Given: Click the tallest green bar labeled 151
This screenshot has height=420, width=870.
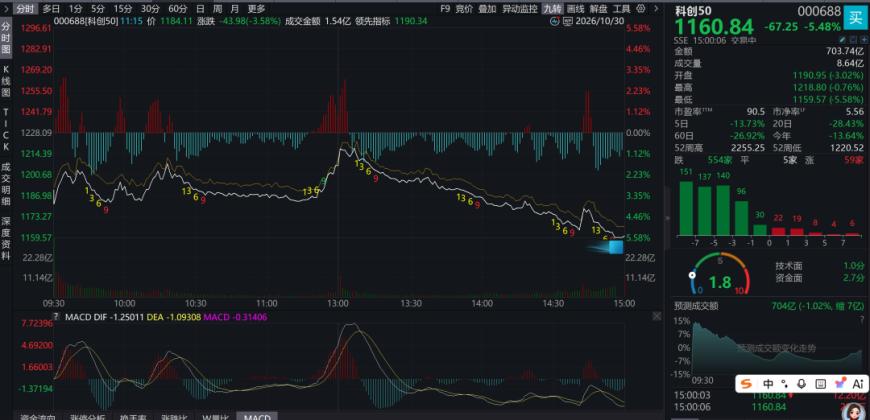Looking at the screenshot, I should pyautogui.click(x=686, y=208).
